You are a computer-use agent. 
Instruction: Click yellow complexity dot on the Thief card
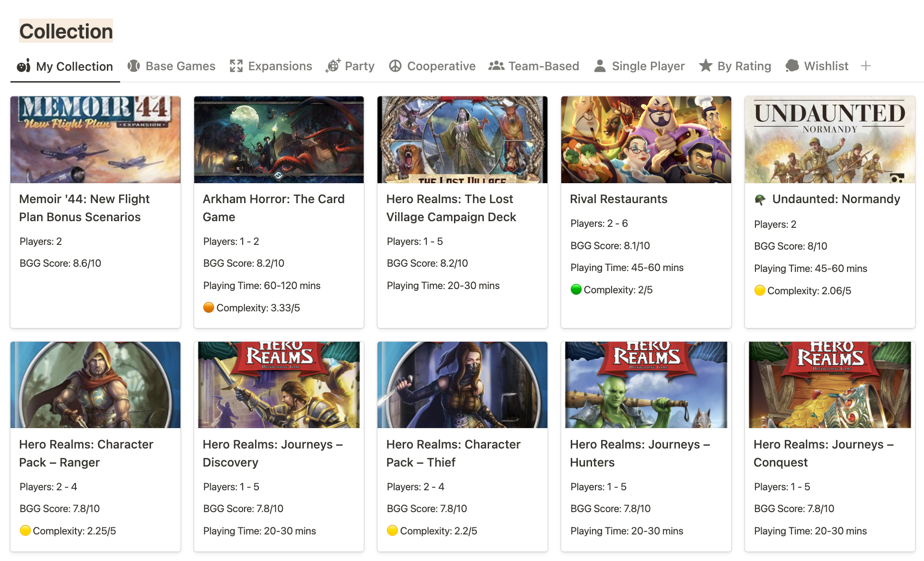pyautogui.click(x=392, y=531)
